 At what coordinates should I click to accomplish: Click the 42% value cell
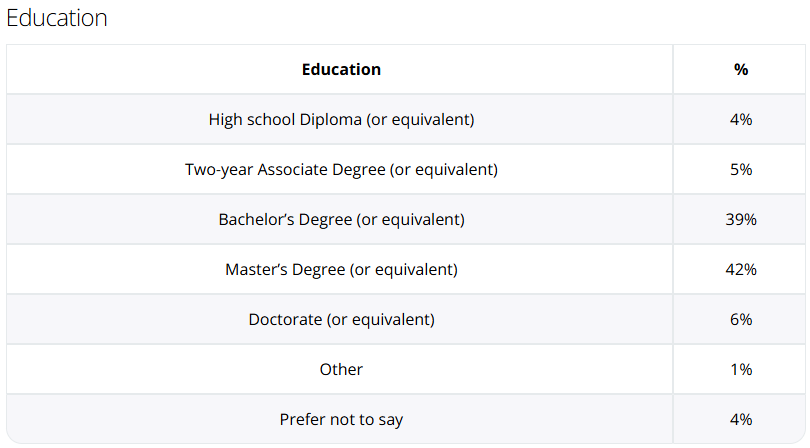[x=741, y=270]
